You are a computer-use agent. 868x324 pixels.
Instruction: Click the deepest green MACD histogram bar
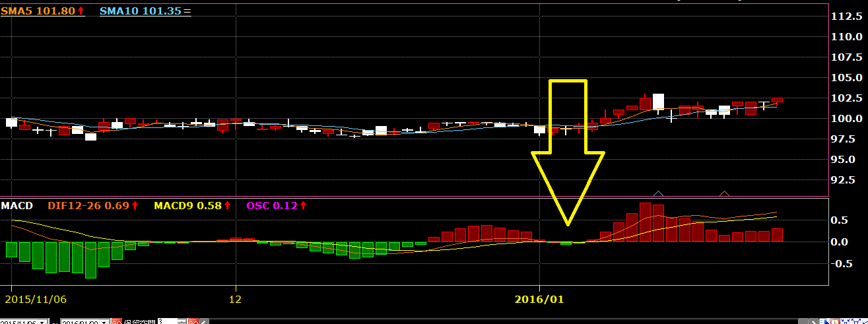pos(90,259)
